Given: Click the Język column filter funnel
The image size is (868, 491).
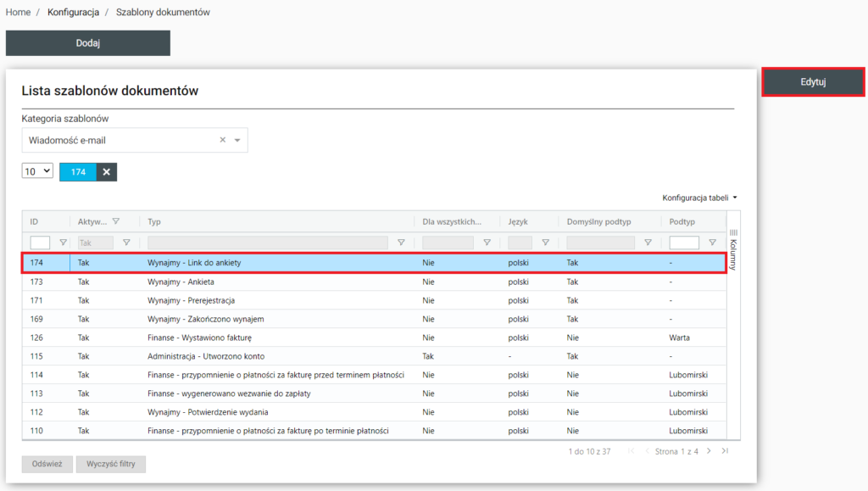Looking at the screenshot, I should click(545, 243).
